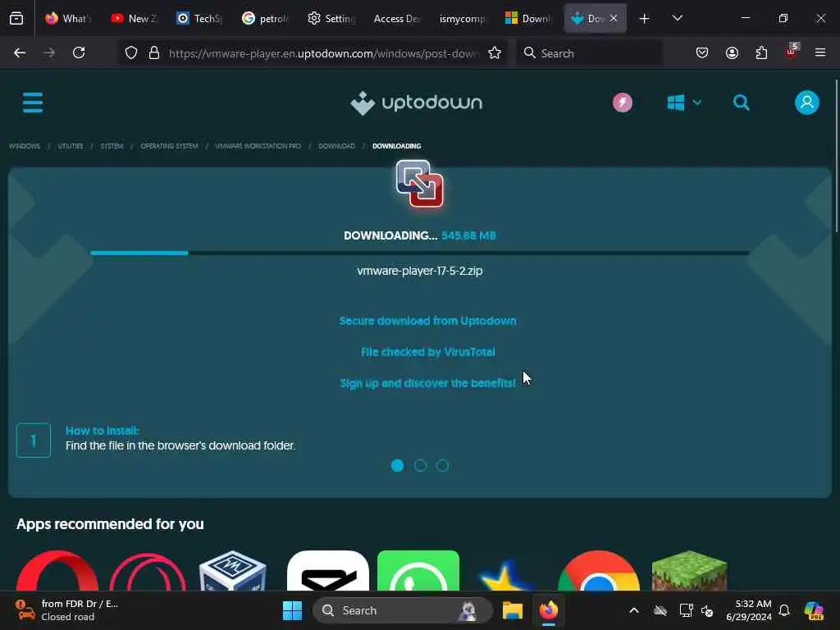Screen dimensions: 840x630
Task: Click the step 1 number box
Action: pyautogui.click(x=33, y=441)
